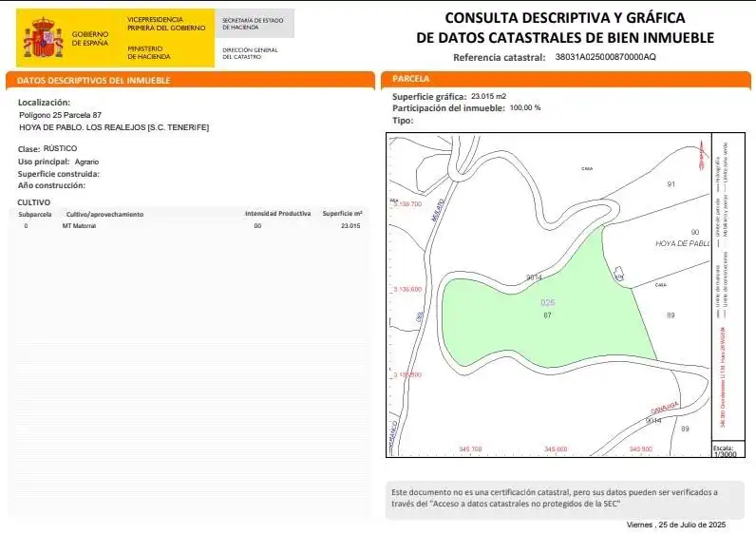Click 'Año construcción:' label
Viewport: 756px width, 535px height.
pos(51,185)
